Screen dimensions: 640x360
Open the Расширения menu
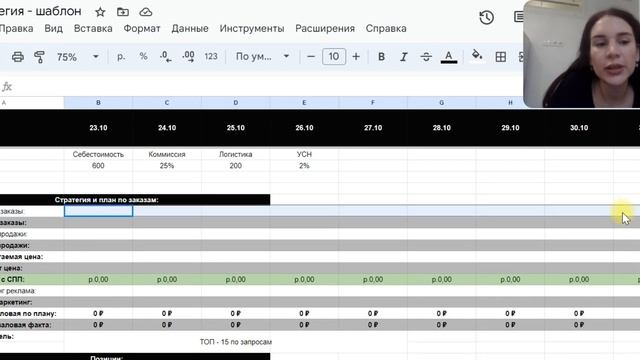click(325, 29)
